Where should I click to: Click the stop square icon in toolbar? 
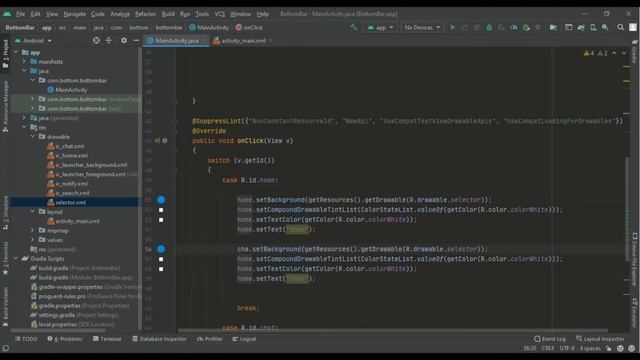[x=538, y=27]
